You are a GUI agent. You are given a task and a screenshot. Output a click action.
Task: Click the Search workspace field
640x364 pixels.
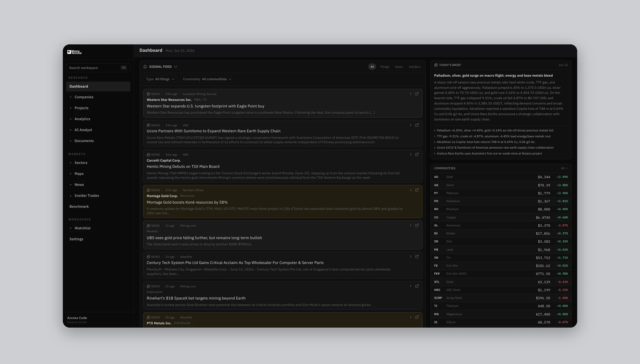pos(98,68)
